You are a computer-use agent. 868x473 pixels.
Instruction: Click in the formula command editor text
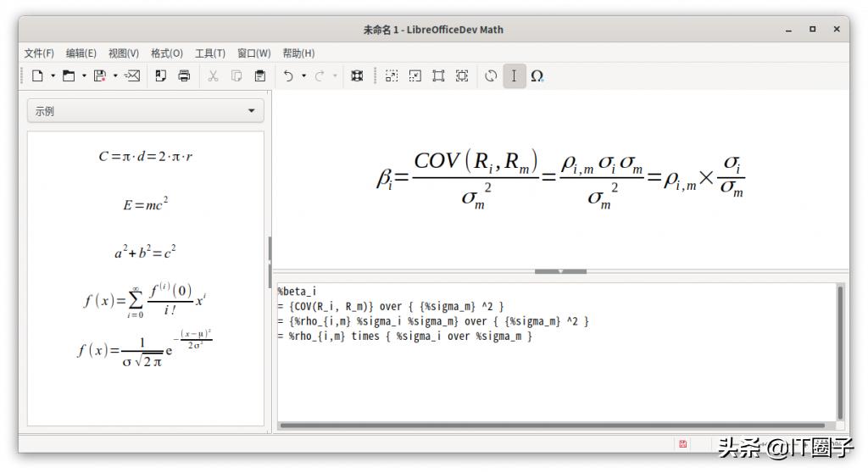[x=556, y=352]
